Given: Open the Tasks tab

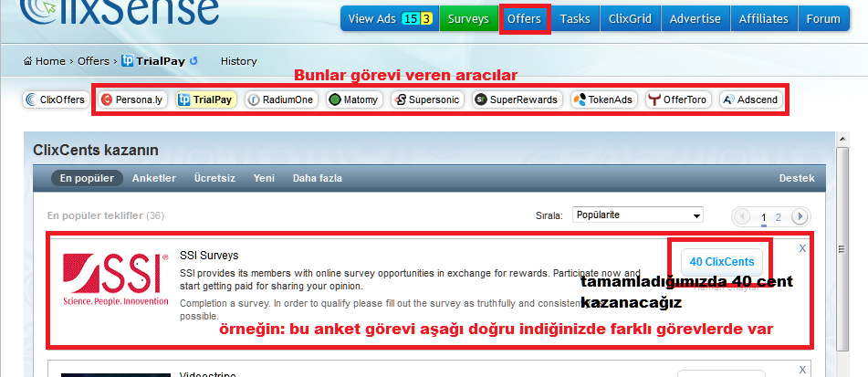Looking at the screenshot, I should click(575, 19).
